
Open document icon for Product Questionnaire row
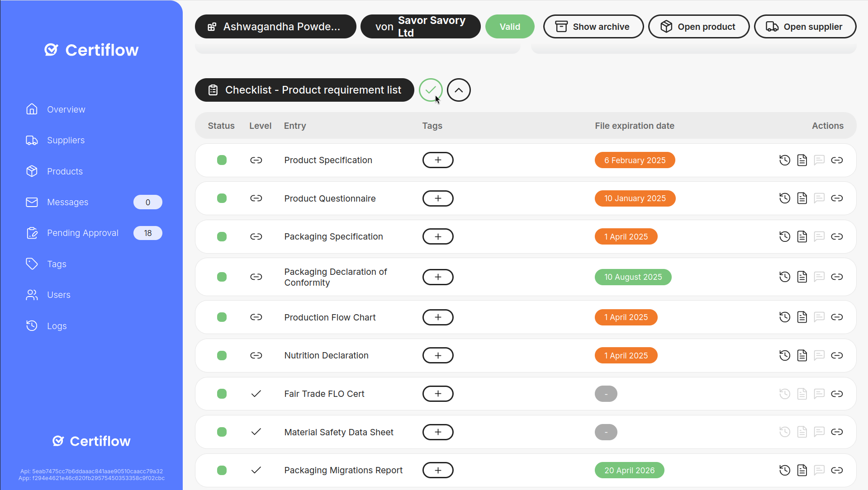click(x=802, y=198)
